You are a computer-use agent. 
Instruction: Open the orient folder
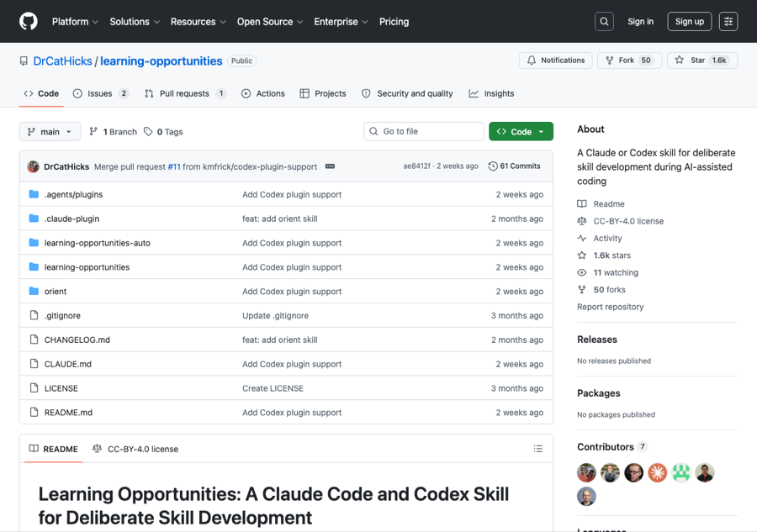pyautogui.click(x=56, y=292)
